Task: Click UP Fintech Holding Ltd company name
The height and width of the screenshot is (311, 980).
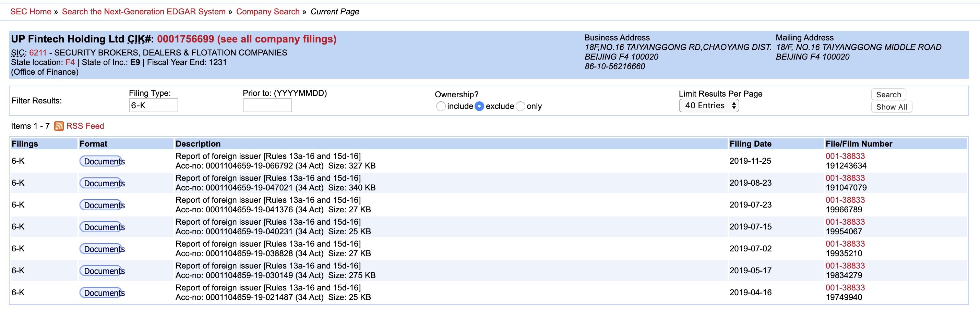Action: [x=67, y=39]
